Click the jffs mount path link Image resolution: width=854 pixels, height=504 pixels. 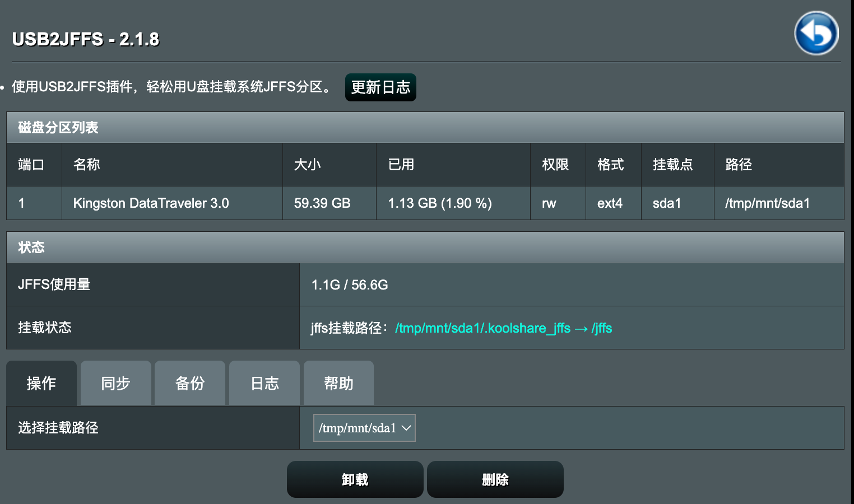tap(503, 328)
